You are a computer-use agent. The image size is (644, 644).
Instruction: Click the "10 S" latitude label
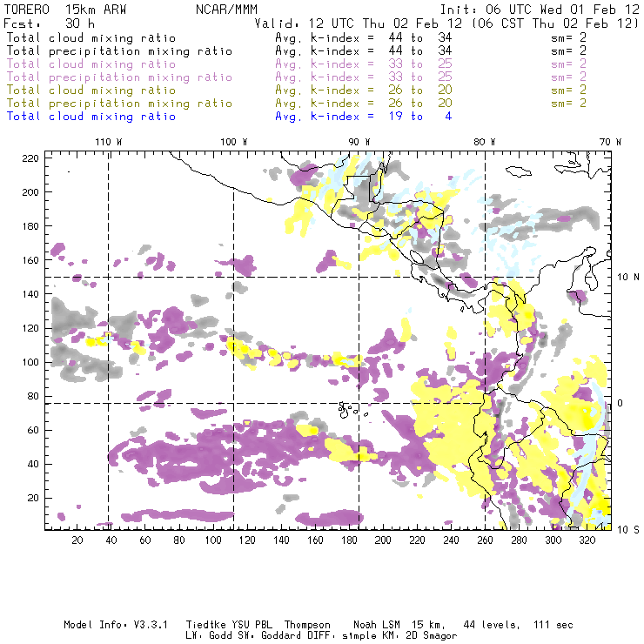point(628,530)
